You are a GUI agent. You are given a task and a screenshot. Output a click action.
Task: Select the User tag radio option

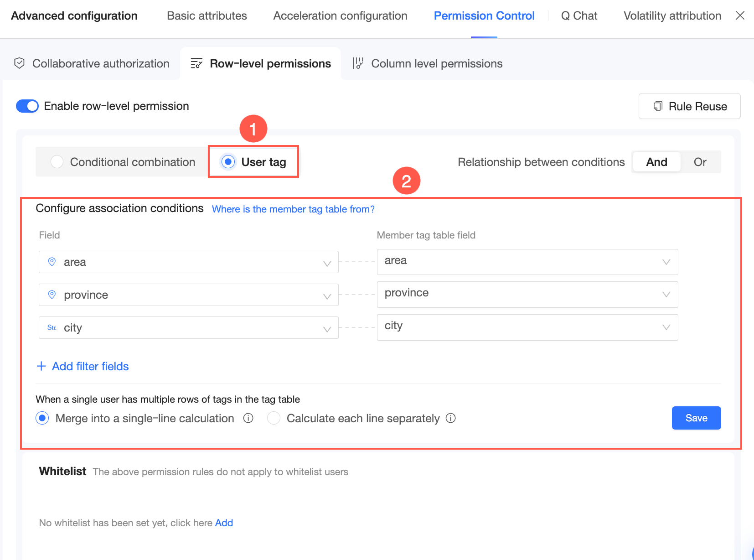point(228,162)
